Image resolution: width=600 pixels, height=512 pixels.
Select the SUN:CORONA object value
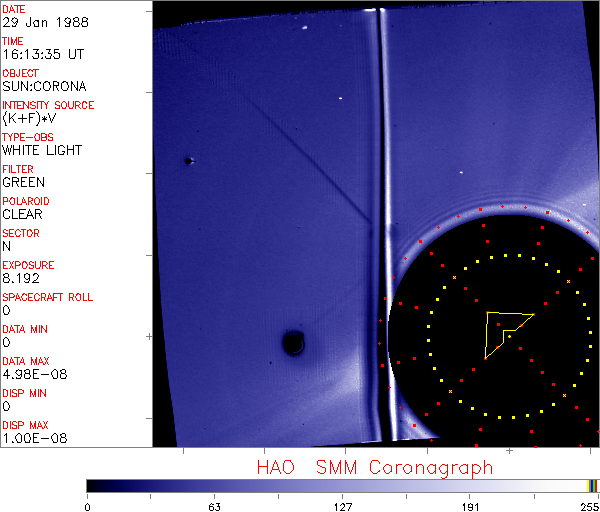point(44,86)
